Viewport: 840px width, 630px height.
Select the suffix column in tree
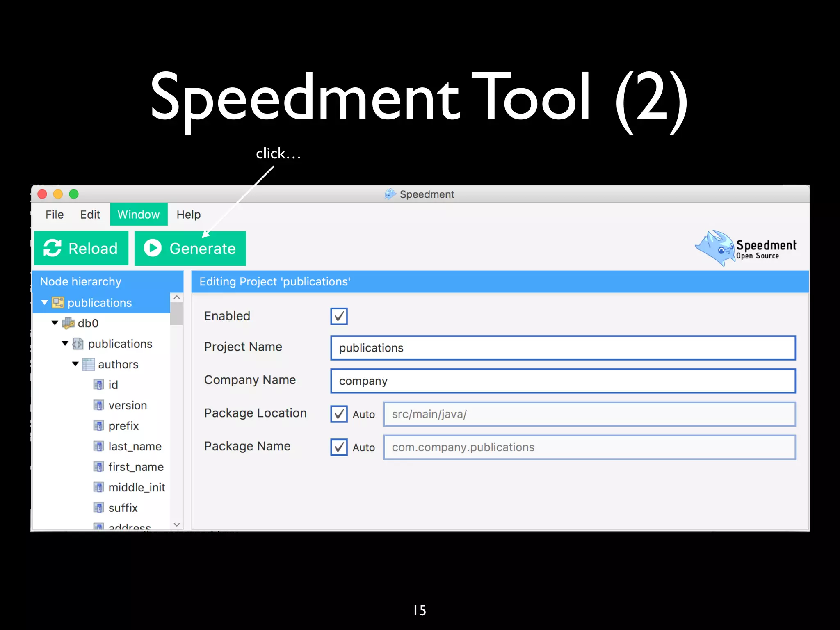click(x=123, y=508)
